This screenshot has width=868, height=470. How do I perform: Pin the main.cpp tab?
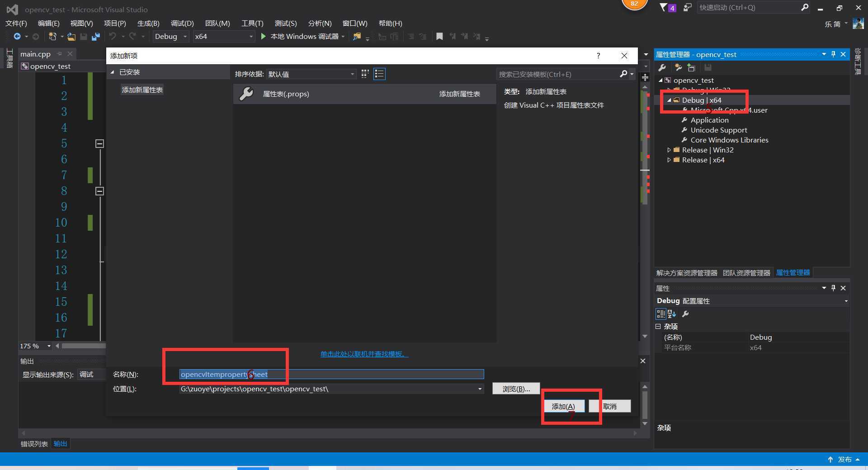click(x=59, y=54)
